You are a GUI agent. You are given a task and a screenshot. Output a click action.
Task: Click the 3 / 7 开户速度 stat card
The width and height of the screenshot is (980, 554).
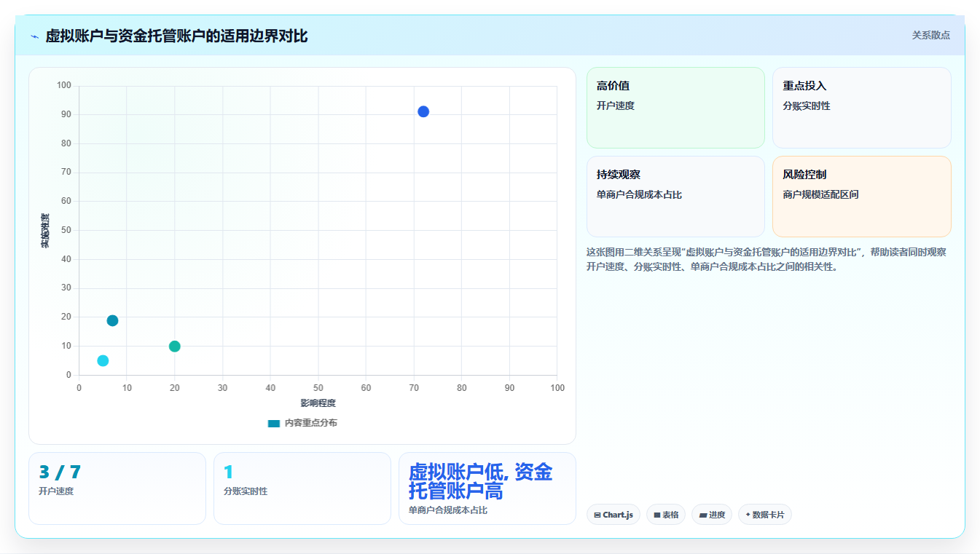[x=117, y=488]
